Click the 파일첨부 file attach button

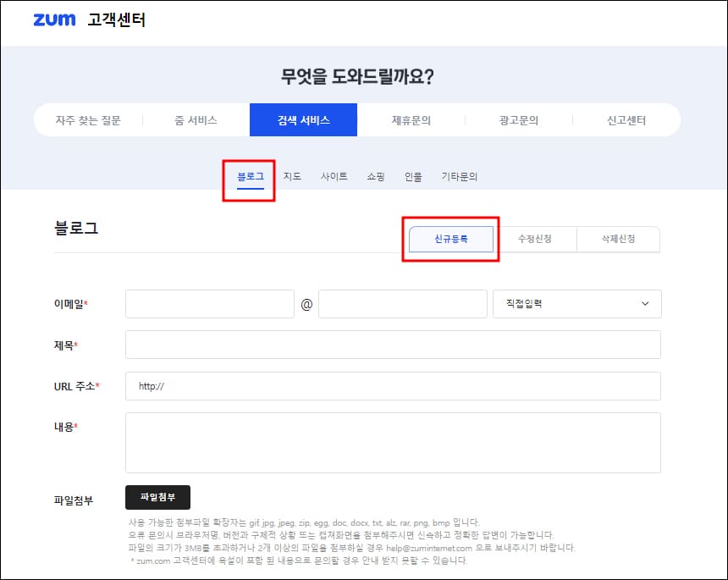(x=157, y=497)
